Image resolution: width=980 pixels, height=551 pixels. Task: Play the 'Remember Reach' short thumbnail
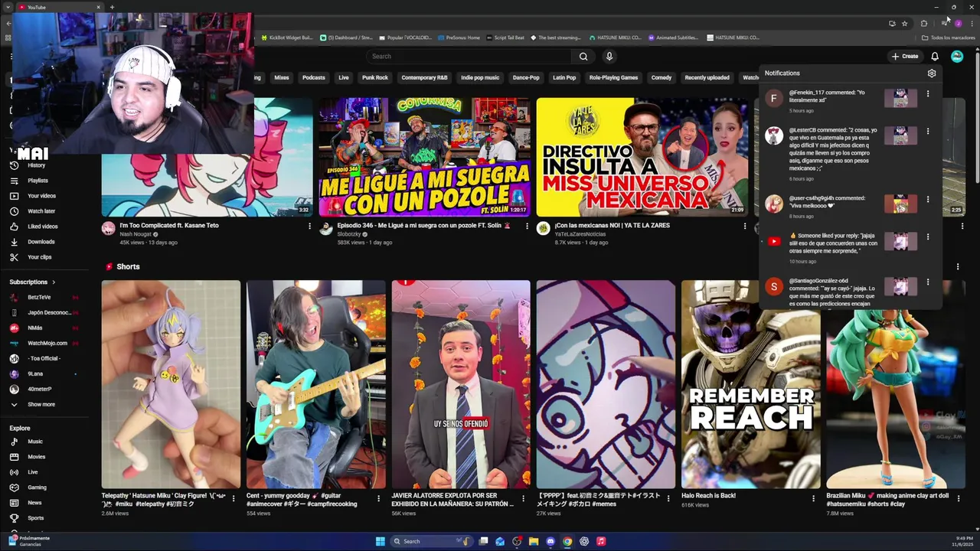pos(750,384)
